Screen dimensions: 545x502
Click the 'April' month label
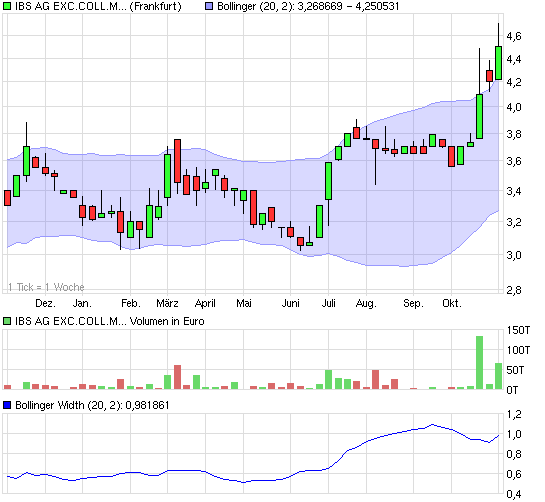(205, 303)
